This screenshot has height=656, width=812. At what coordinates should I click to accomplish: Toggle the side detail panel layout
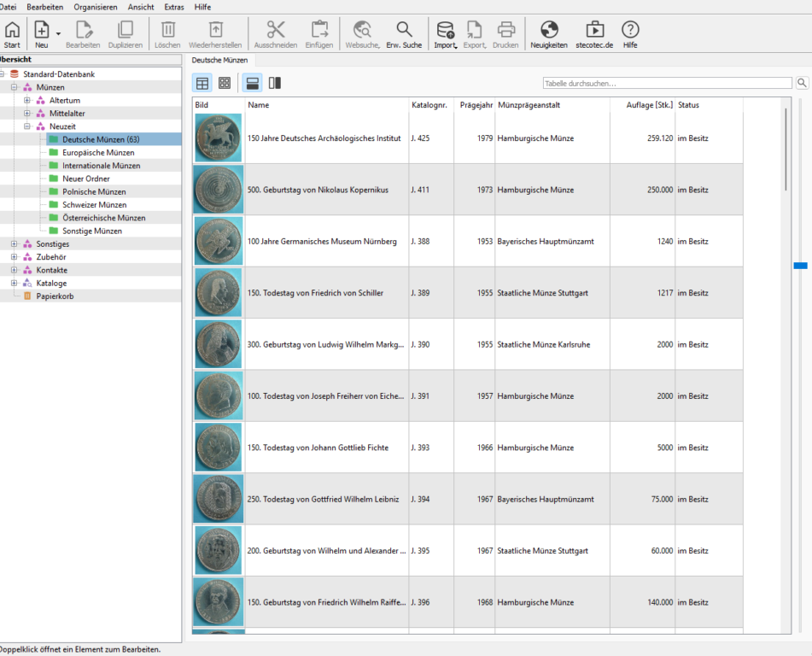(x=275, y=83)
